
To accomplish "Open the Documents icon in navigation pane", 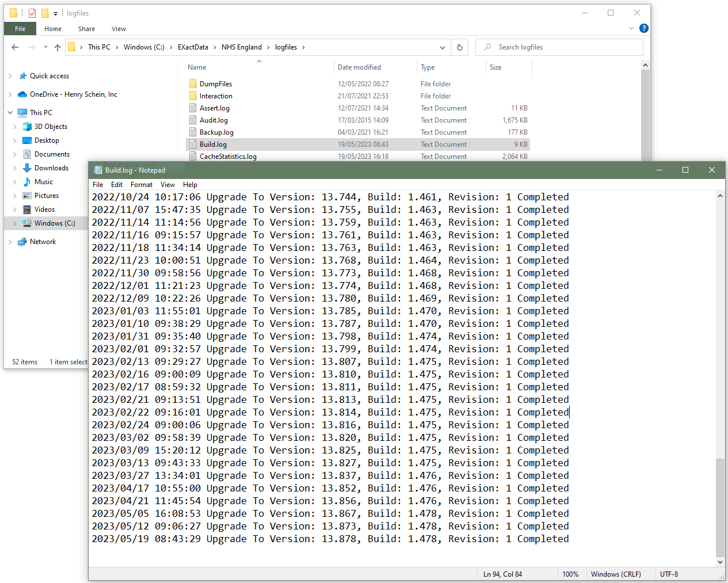I will coord(27,154).
